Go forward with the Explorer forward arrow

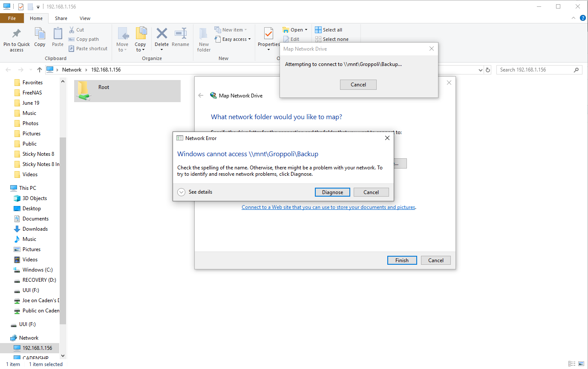click(21, 70)
